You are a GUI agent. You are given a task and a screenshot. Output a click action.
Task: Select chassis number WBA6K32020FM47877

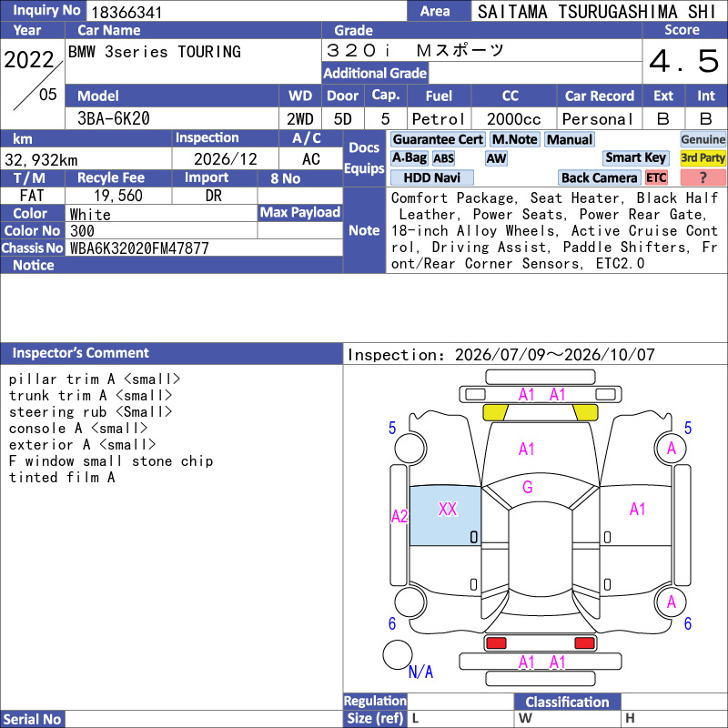click(x=139, y=248)
